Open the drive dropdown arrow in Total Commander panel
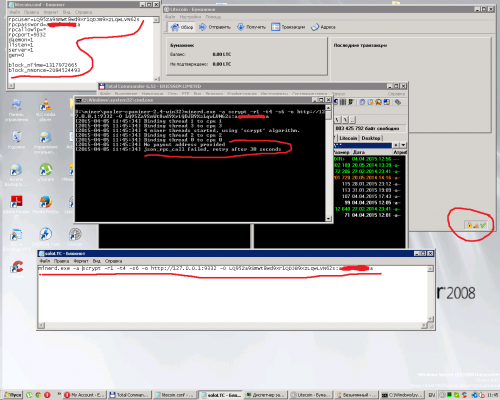The height and width of the screenshot is (400, 500). (x=403, y=145)
